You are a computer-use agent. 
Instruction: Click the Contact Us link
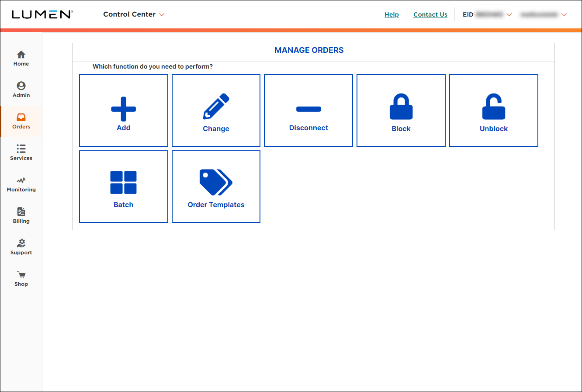(x=430, y=14)
